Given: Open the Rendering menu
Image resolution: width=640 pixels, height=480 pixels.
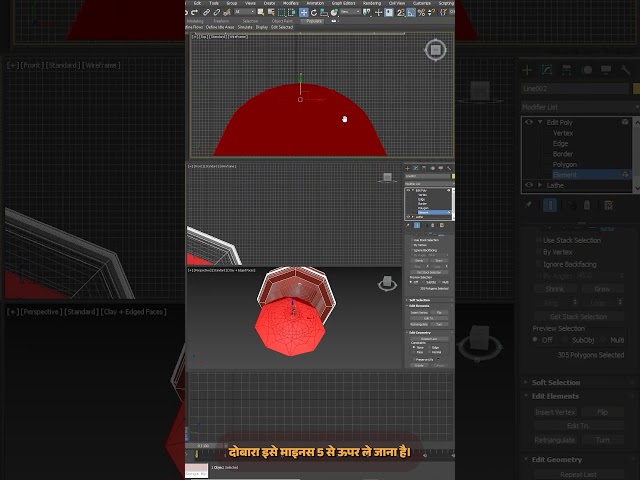Looking at the screenshot, I should pyautogui.click(x=371, y=3).
